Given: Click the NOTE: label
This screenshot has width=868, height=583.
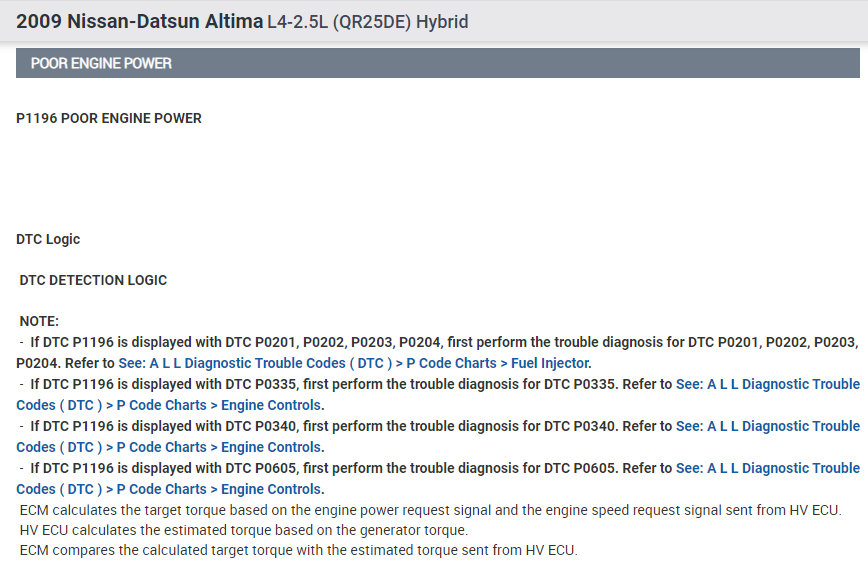Looking at the screenshot, I should [x=39, y=321].
